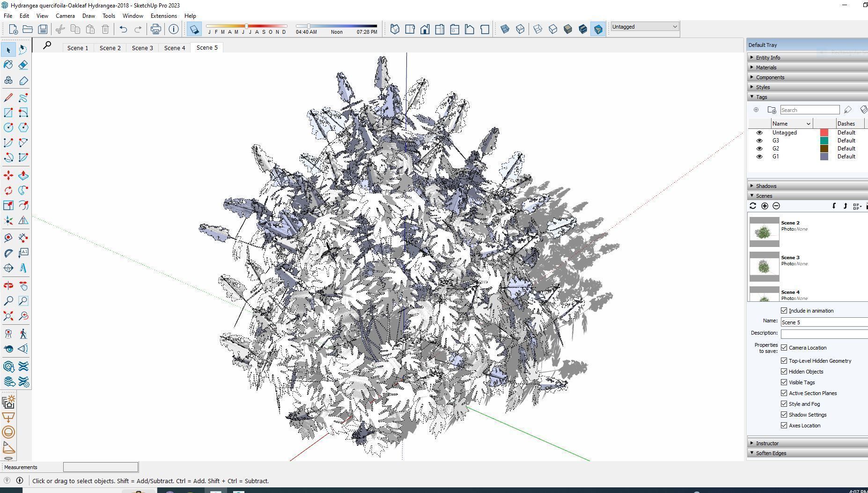The height and width of the screenshot is (493, 868).
Task: Click the Add Tag Folder icon
Action: (772, 110)
